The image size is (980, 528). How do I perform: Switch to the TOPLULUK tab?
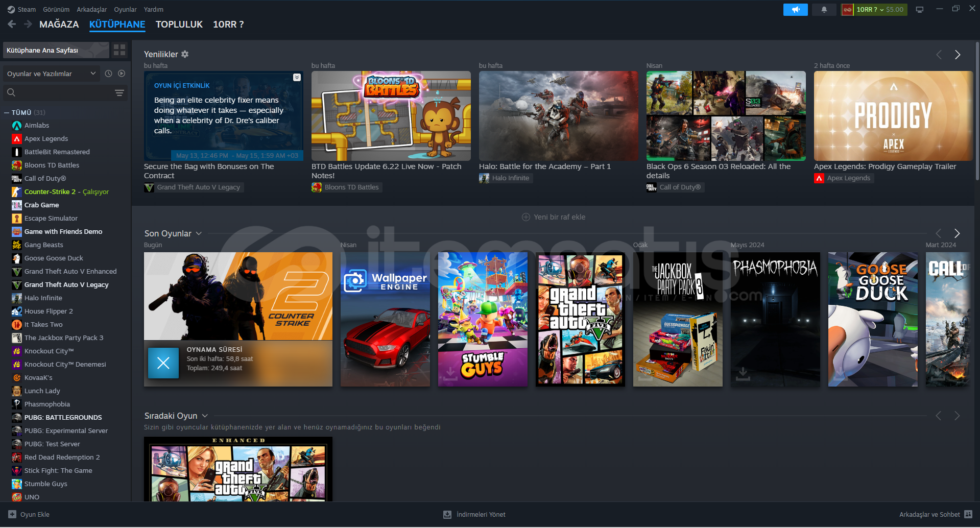click(x=179, y=25)
